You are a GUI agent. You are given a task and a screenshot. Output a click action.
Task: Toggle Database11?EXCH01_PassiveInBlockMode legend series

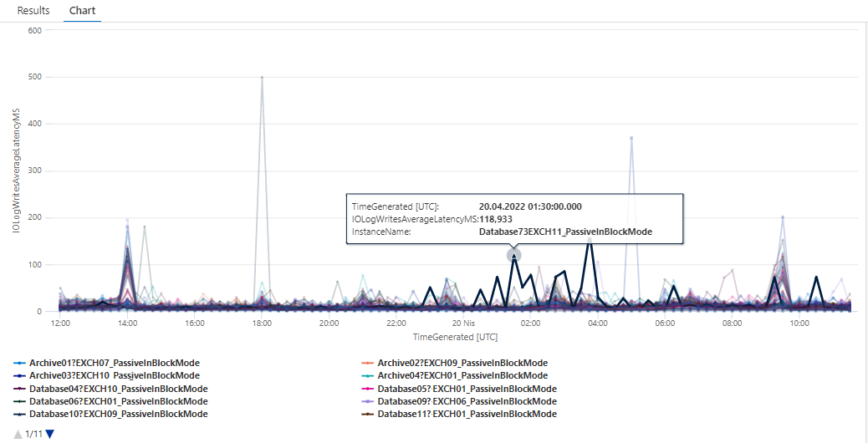click(459, 415)
